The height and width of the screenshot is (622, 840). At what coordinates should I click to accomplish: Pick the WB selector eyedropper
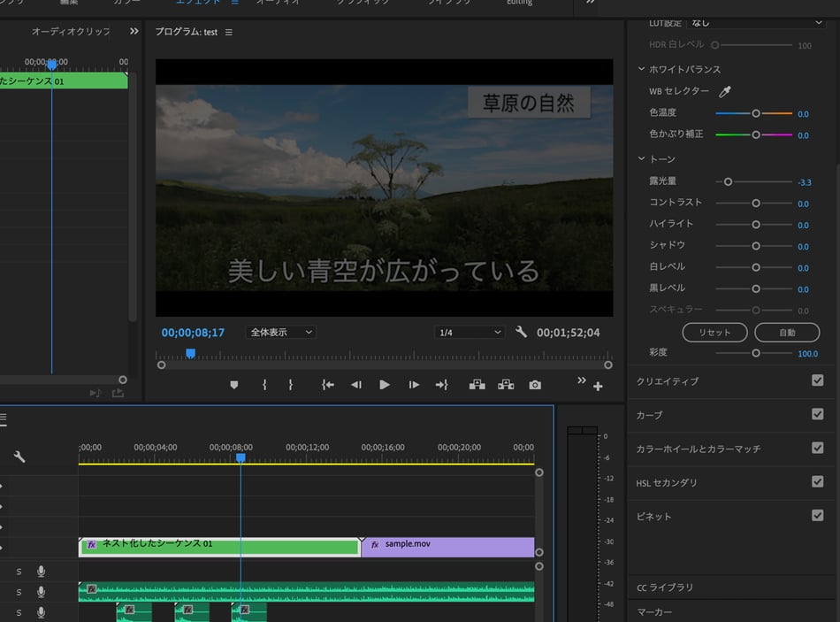click(x=725, y=91)
